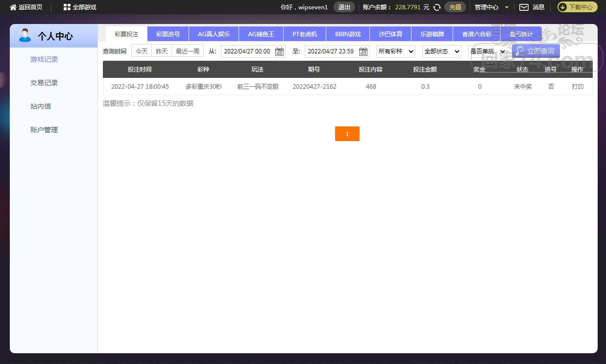606x364 pixels.
Task: Refresh account balance with circular arrow icon
Action: coord(437,7)
